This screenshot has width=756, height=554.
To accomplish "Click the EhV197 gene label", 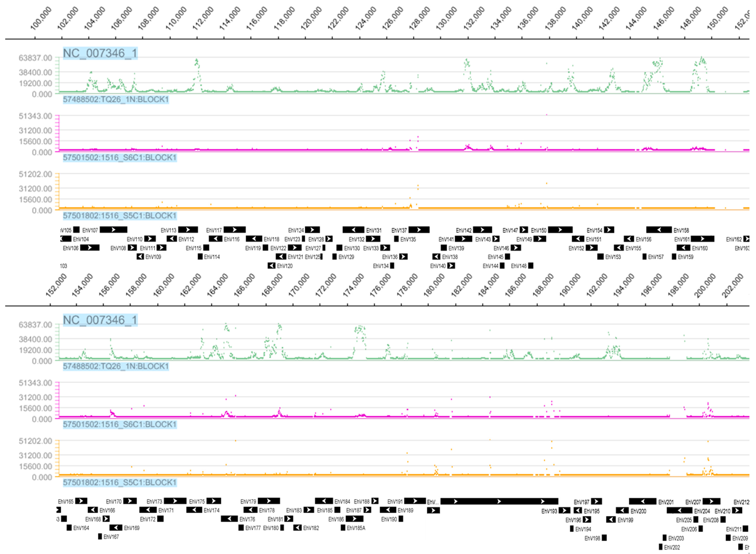I will [582, 502].
